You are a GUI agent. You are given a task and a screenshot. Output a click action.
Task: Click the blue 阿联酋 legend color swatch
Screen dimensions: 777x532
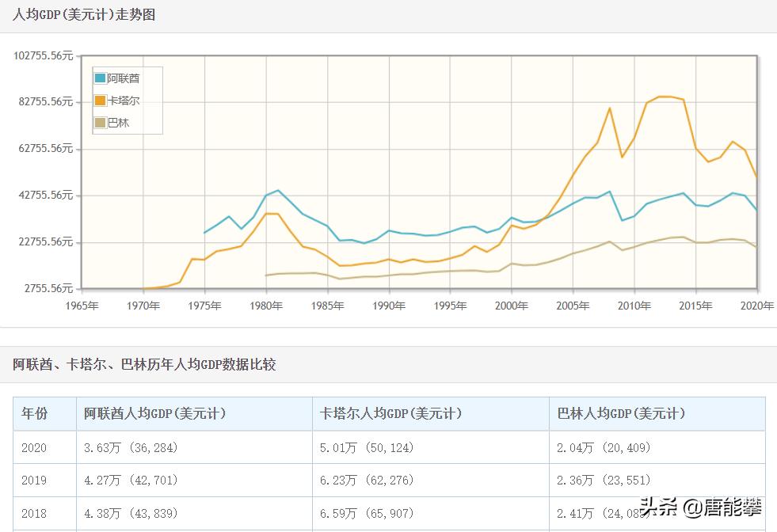coord(101,78)
